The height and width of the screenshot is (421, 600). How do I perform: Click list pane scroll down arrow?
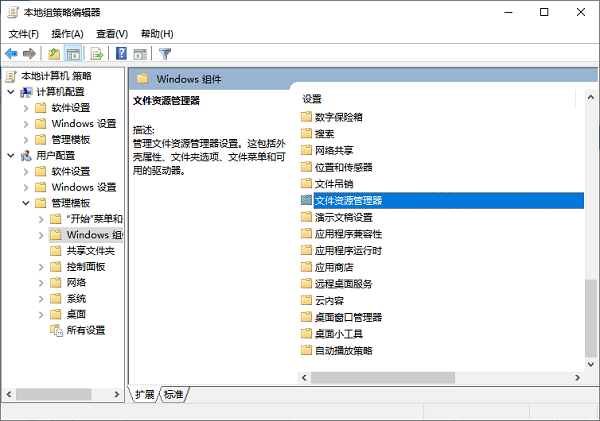pyautogui.click(x=590, y=364)
